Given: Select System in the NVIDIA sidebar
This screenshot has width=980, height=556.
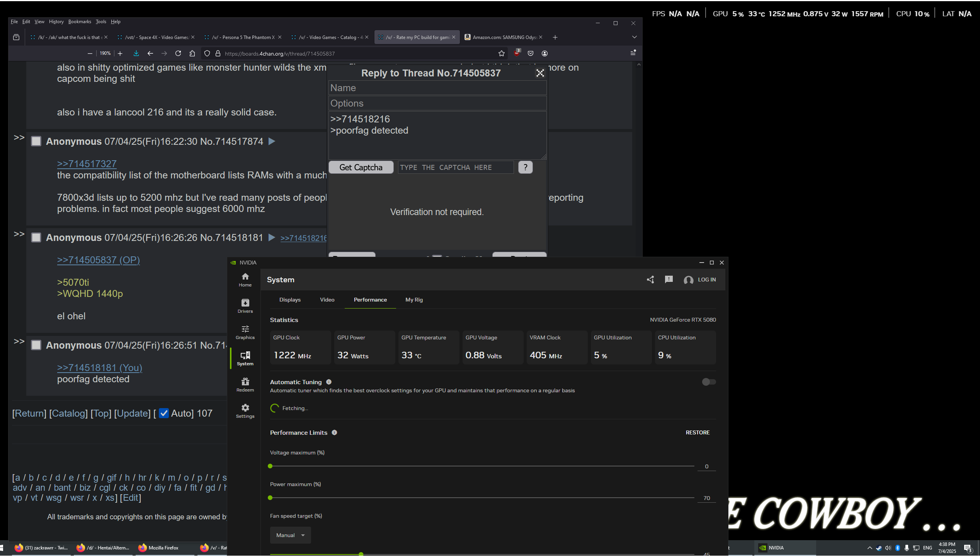Looking at the screenshot, I should click(245, 359).
